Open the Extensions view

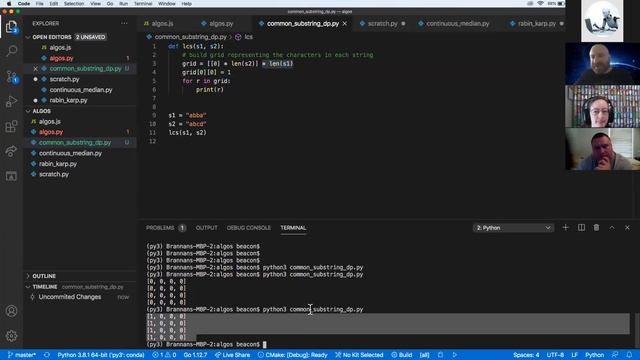pos(11,126)
